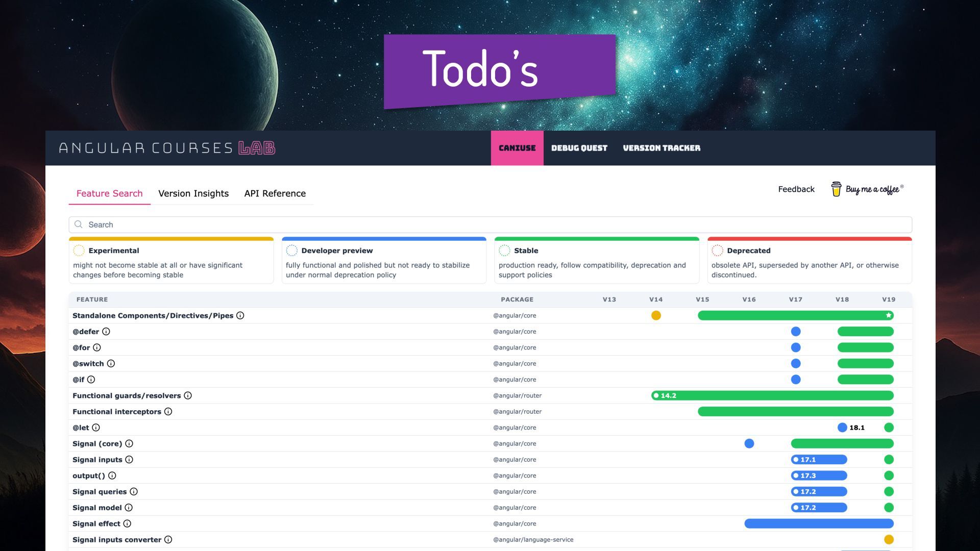Click the blue Signal effect version bar
980x551 pixels.
point(819,523)
